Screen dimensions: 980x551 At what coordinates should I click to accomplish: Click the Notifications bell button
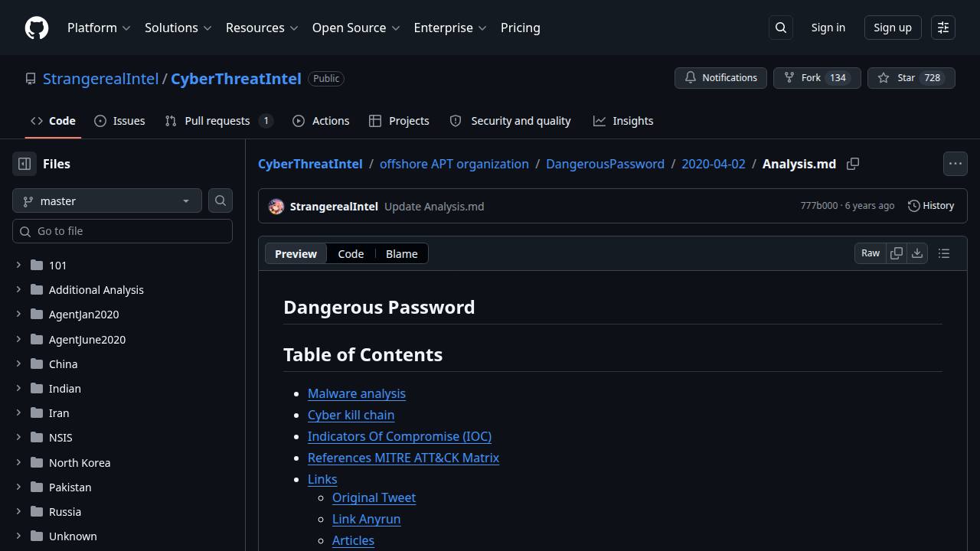pyautogui.click(x=720, y=78)
